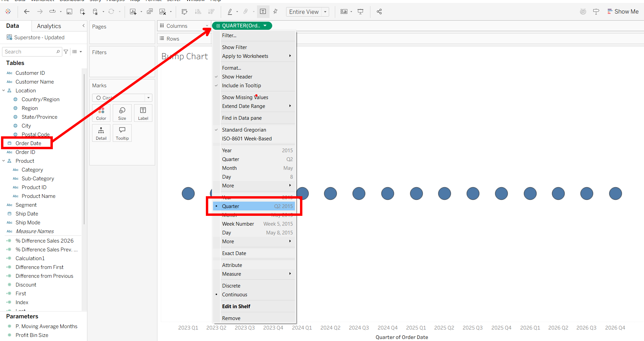Viewport: 644px width, 341px height.
Task: Select ISO-8601 Week-Based calendar option
Action: pos(254,139)
